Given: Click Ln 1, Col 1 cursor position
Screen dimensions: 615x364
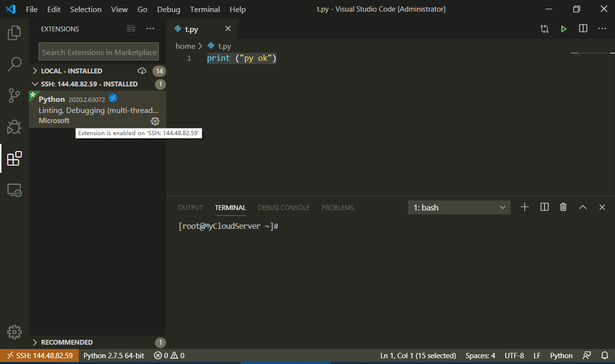Looking at the screenshot, I should (418, 356).
